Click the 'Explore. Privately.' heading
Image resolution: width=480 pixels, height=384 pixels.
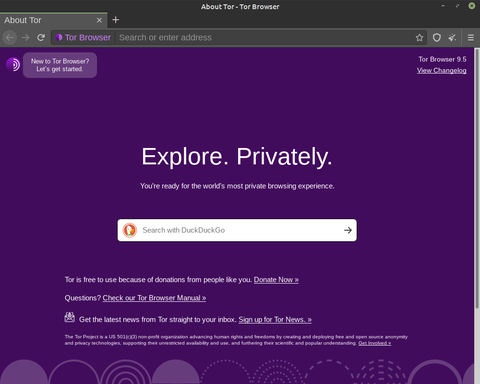237,157
